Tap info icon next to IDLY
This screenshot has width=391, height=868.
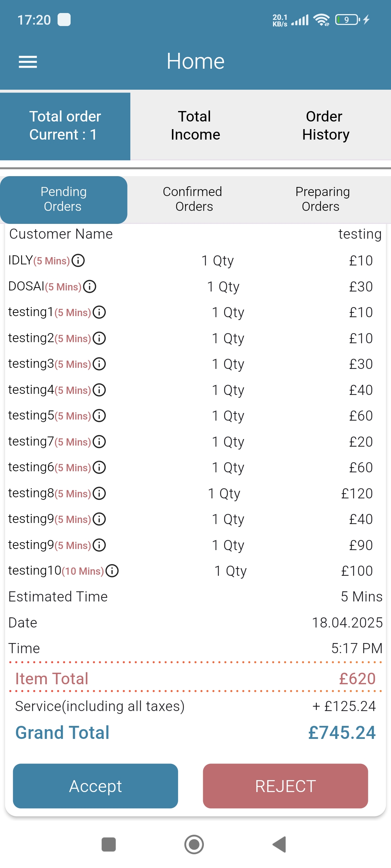click(x=78, y=260)
